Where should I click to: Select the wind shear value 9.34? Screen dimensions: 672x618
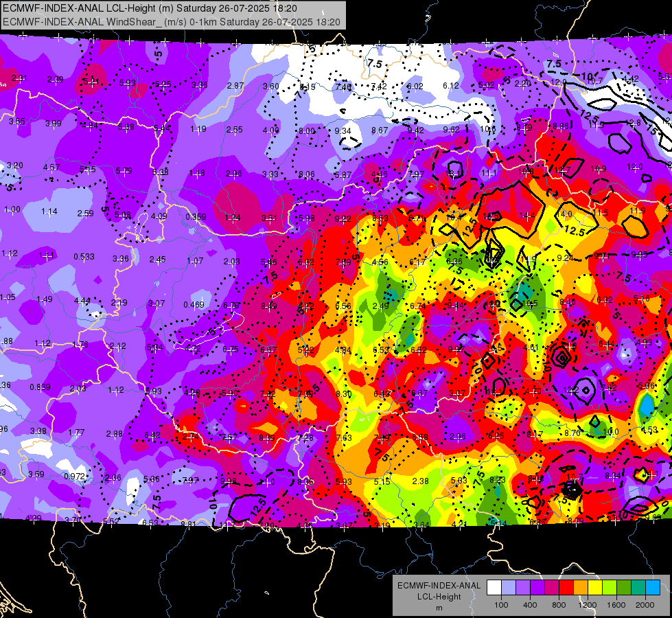343,130
